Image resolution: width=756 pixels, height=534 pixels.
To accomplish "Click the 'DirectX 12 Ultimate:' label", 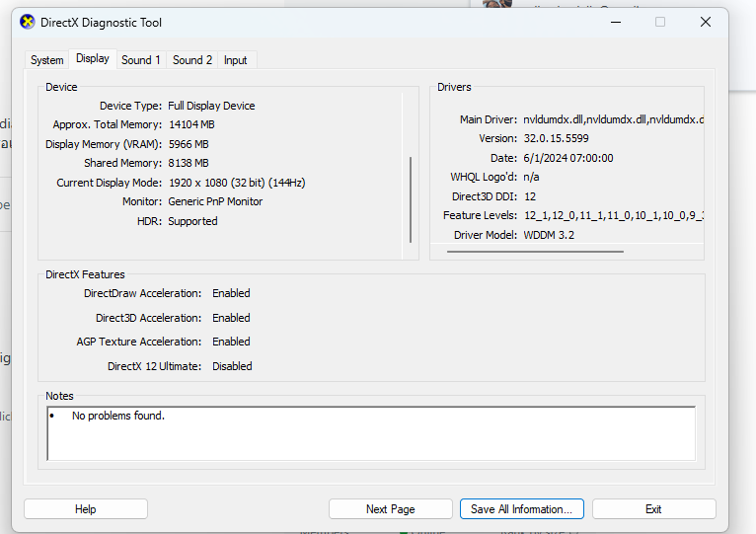I will click(154, 366).
